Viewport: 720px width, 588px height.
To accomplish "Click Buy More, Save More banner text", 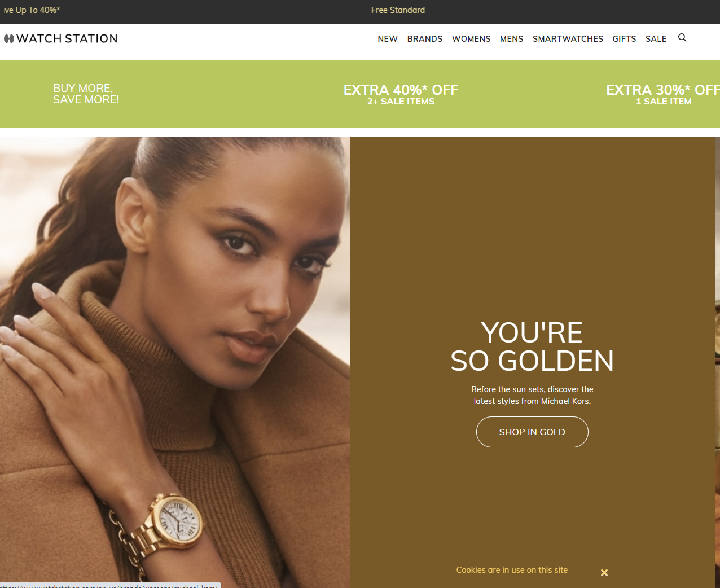I will tap(86, 94).
